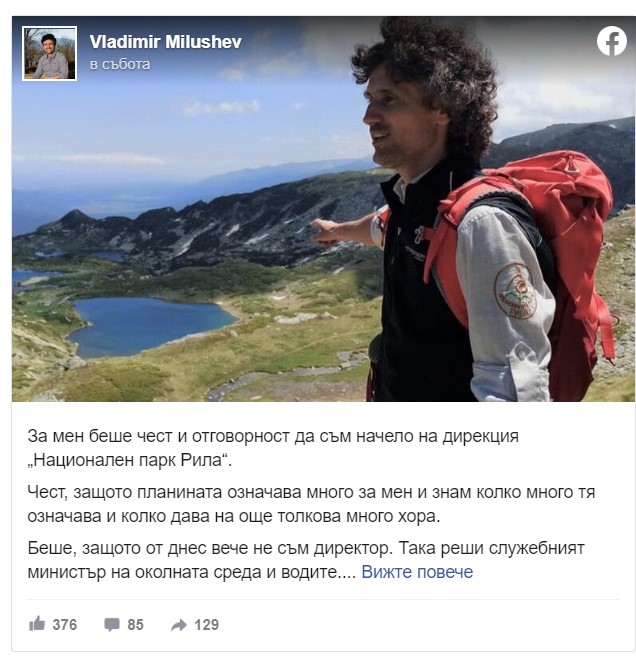Click the "в събота" timestamp

point(120,64)
